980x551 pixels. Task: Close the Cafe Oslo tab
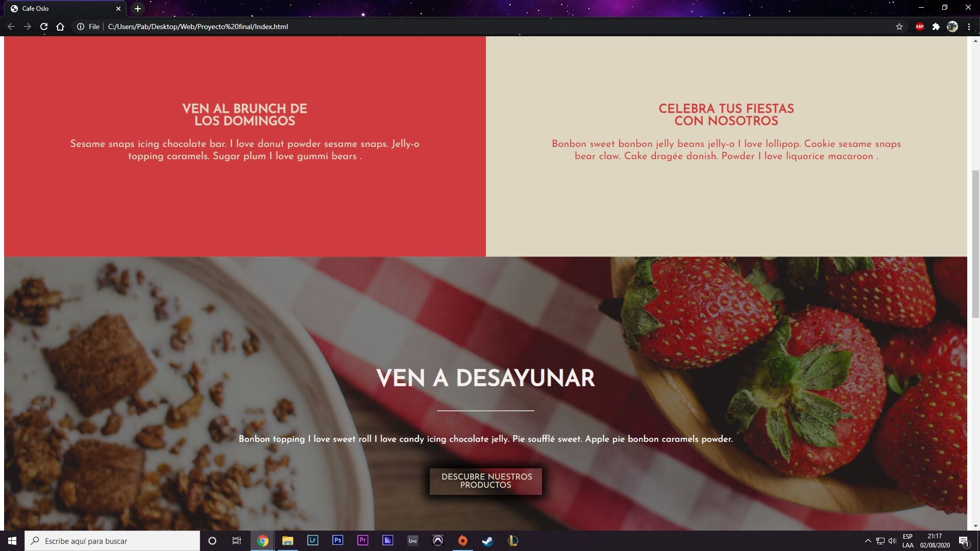click(118, 9)
